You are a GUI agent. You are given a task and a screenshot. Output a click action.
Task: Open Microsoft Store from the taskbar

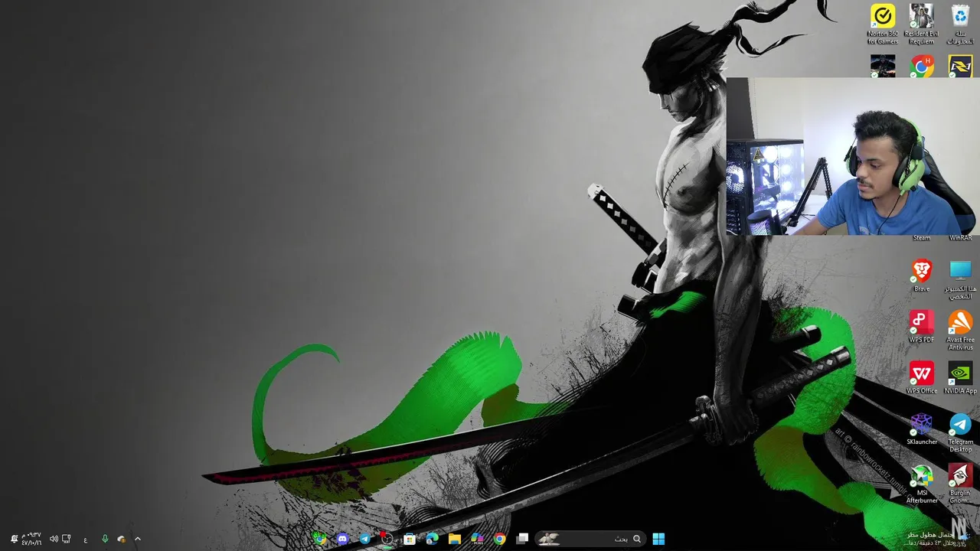[x=410, y=539]
